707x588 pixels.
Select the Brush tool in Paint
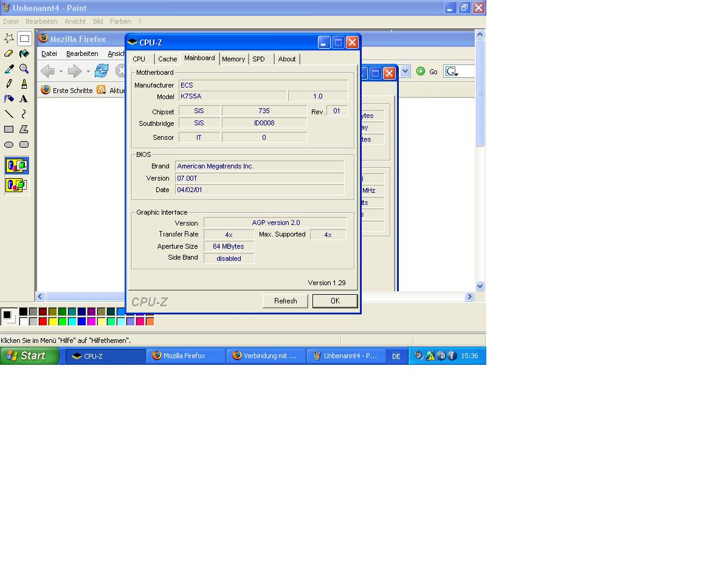click(x=24, y=84)
